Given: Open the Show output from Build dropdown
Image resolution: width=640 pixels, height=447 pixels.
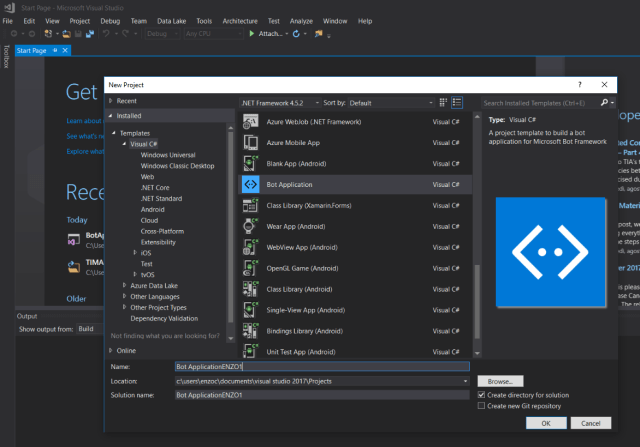Looking at the screenshot, I should [x=90, y=329].
